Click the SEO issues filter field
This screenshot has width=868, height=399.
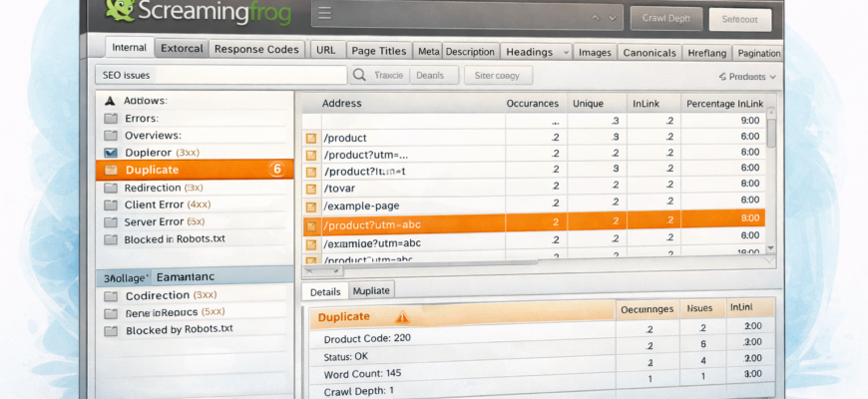(221, 75)
